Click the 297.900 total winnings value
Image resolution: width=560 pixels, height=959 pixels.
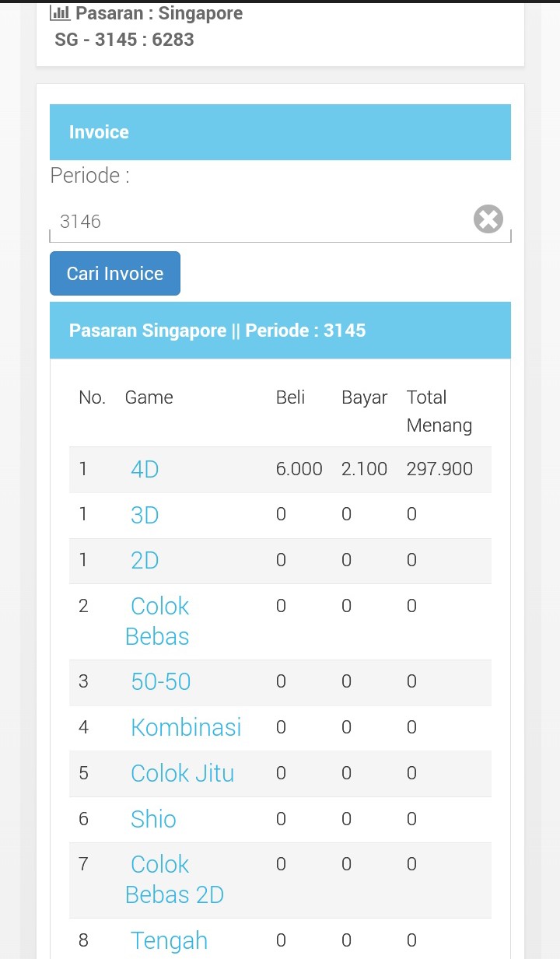coord(439,469)
